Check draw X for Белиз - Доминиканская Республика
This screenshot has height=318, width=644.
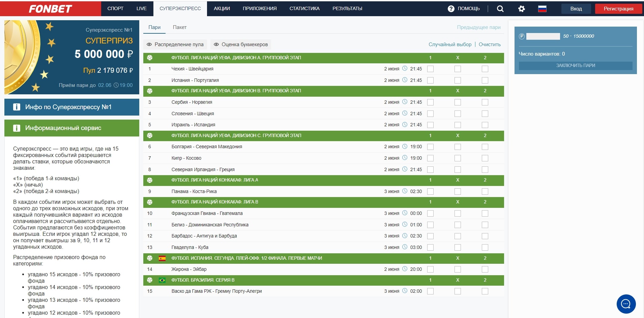(x=458, y=225)
